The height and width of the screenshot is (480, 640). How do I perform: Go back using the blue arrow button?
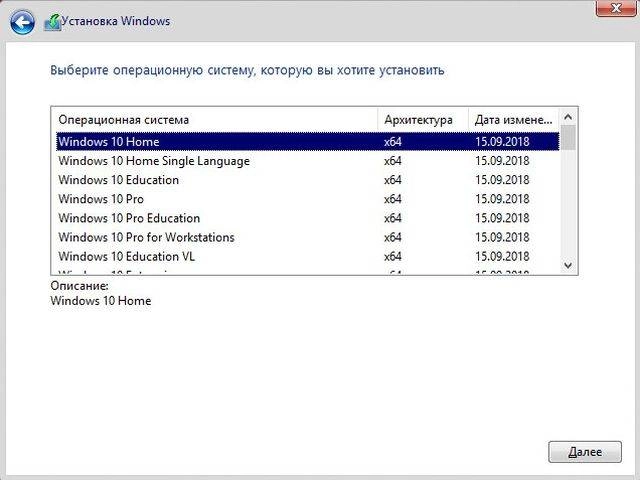[x=22, y=22]
